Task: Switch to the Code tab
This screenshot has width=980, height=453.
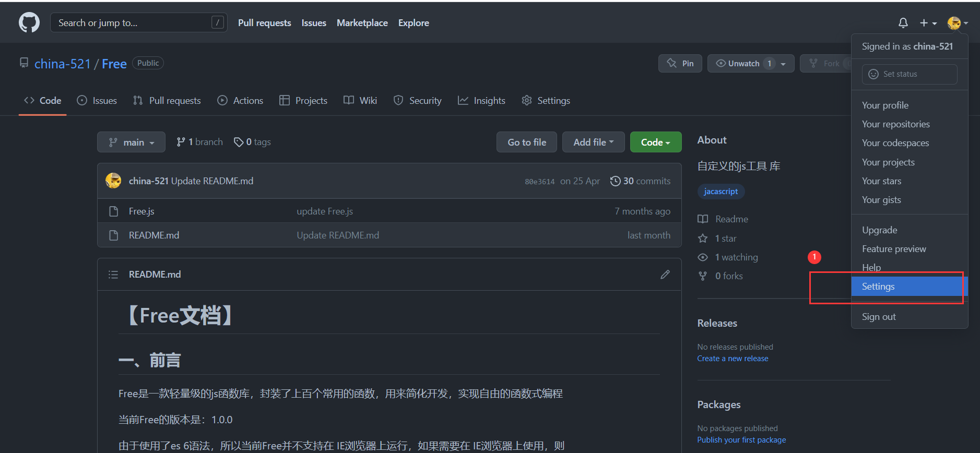Action: [43, 101]
